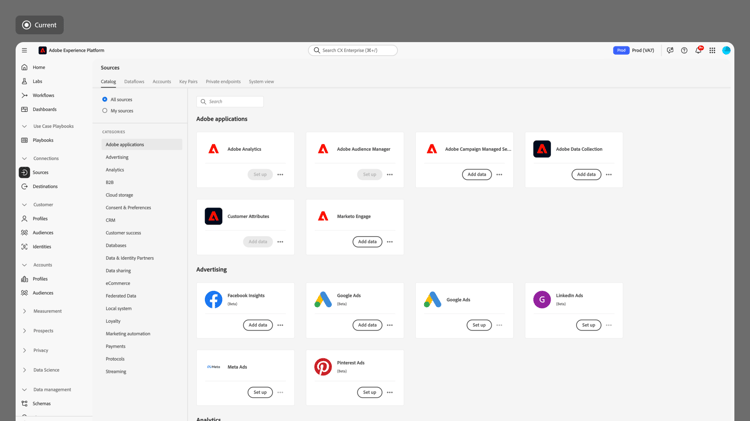Image resolution: width=750 pixels, height=421 pixels.
Task: Collapse the Use Case Playbooks section
Action: (24, 126)
